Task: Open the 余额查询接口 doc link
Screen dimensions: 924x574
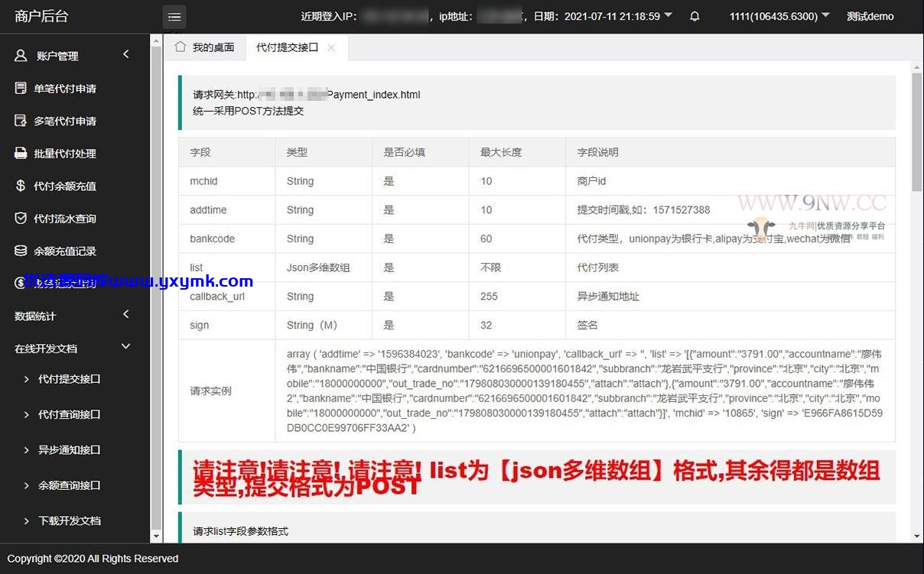Action: tap(70, 485)
